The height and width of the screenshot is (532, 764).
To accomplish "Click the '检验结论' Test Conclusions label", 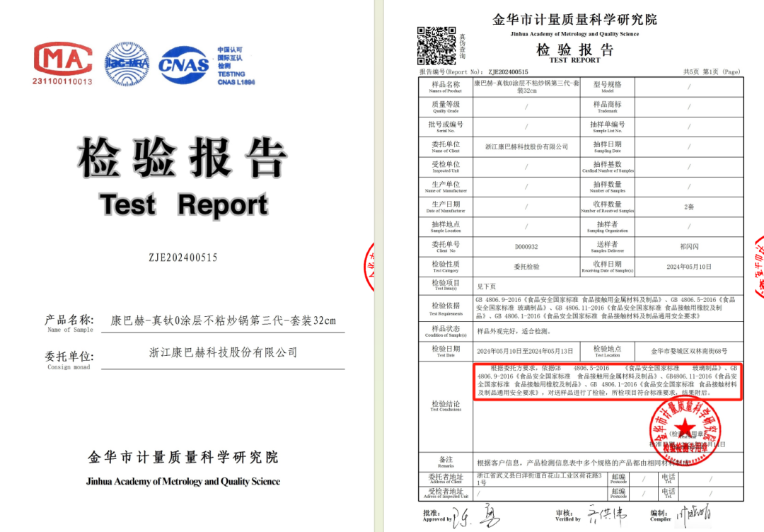I will [446, 404].
